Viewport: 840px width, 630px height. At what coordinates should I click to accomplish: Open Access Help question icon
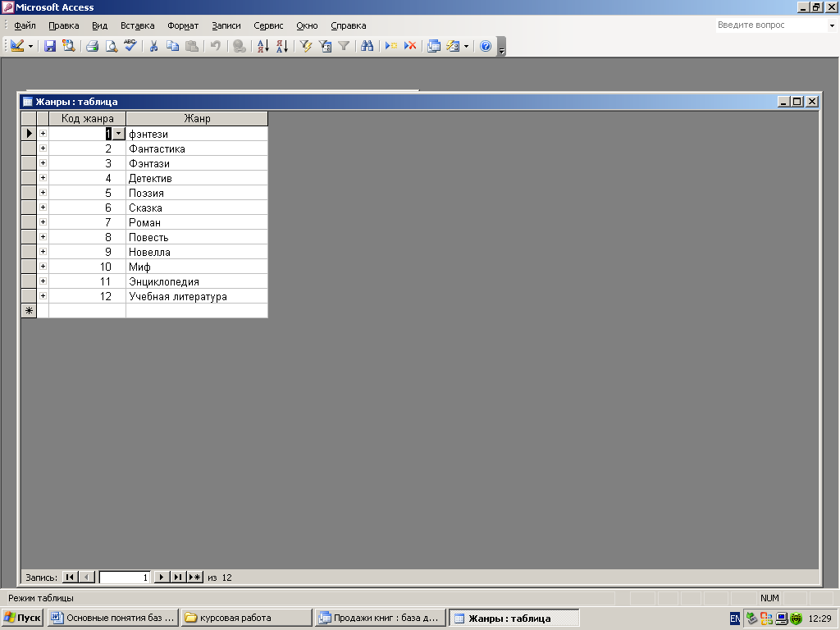tap(486, 46)
